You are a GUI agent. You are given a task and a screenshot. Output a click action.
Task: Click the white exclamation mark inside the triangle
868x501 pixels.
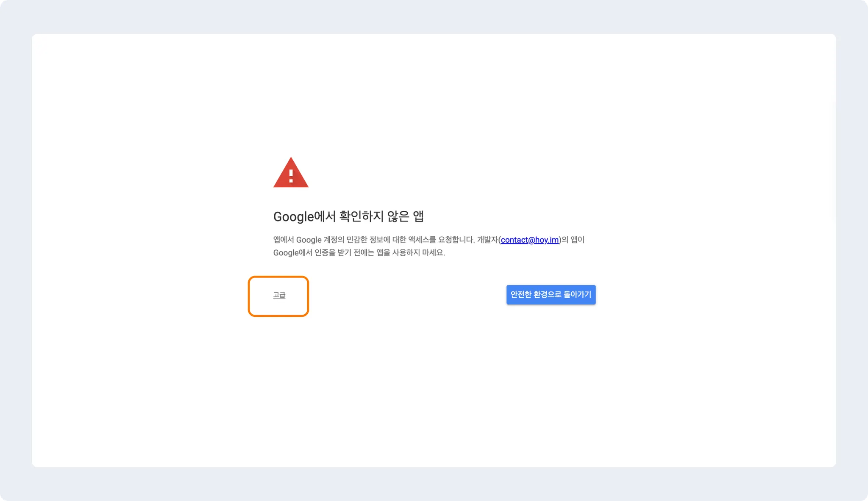tap(291, 176)
